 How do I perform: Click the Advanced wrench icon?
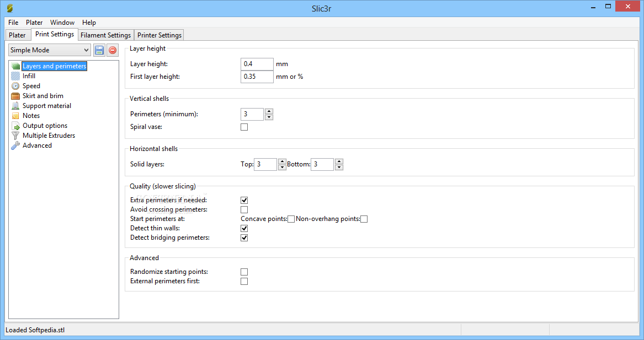pos(15,145)
